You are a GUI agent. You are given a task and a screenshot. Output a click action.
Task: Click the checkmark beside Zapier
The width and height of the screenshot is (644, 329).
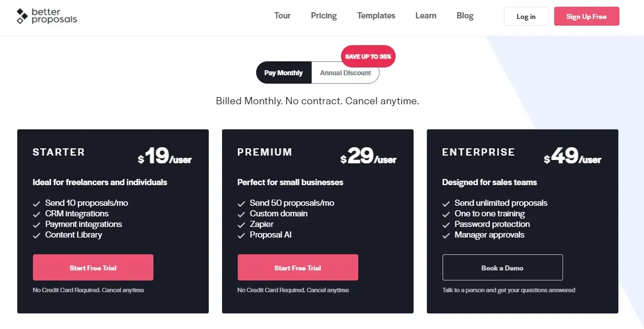pos(241,224)
